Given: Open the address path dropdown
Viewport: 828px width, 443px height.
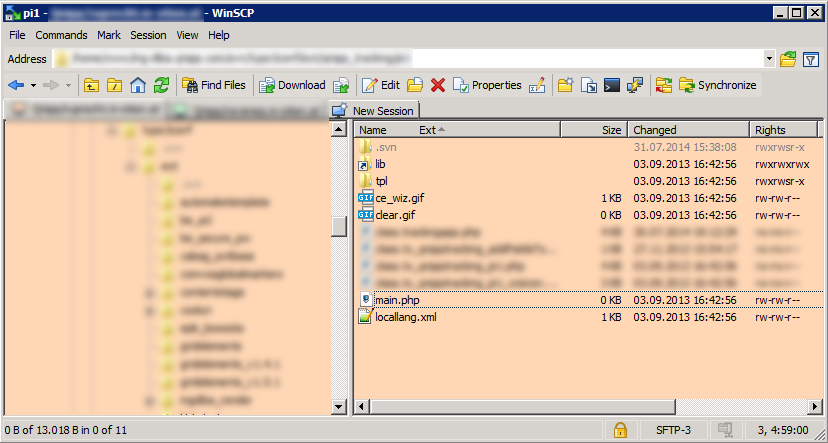Looking at the screenshot, I should (768, 59).
